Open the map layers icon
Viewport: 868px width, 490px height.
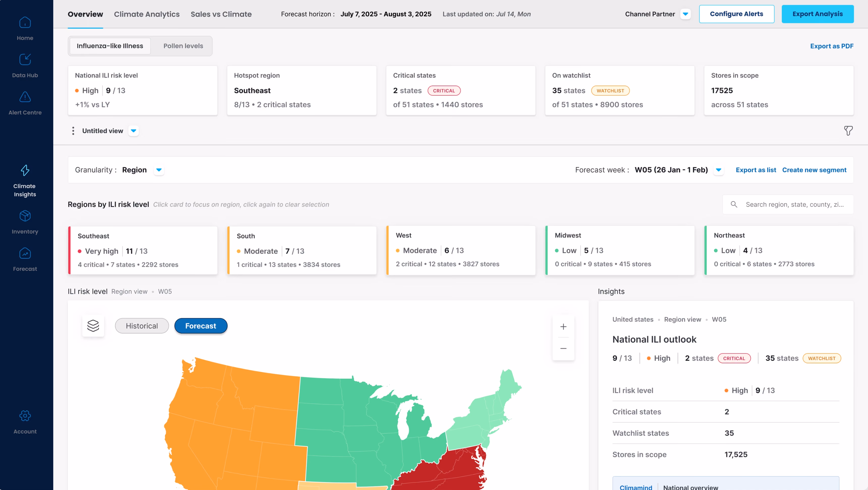tap(93, 326)
